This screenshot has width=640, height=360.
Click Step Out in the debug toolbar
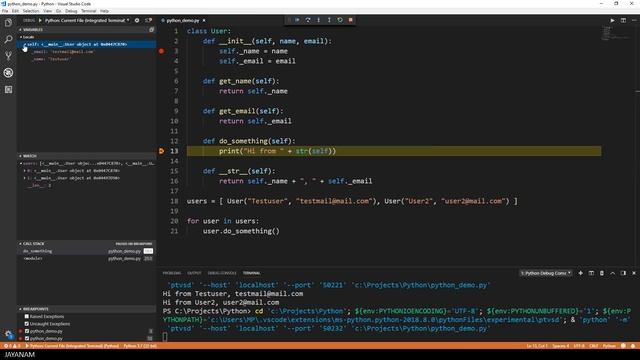point(329,20)
